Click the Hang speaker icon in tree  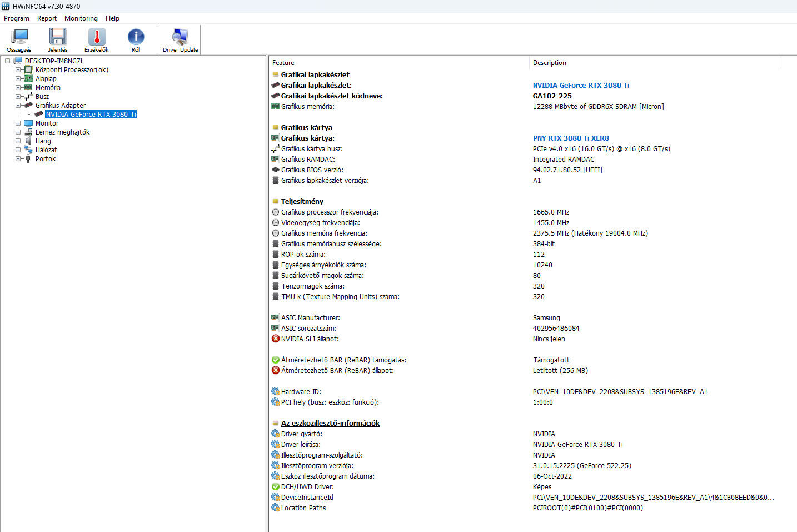[28, 141]
